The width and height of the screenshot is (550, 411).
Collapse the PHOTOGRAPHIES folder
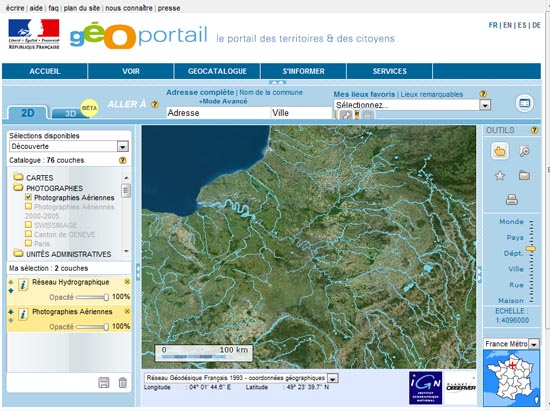(18, 187)
